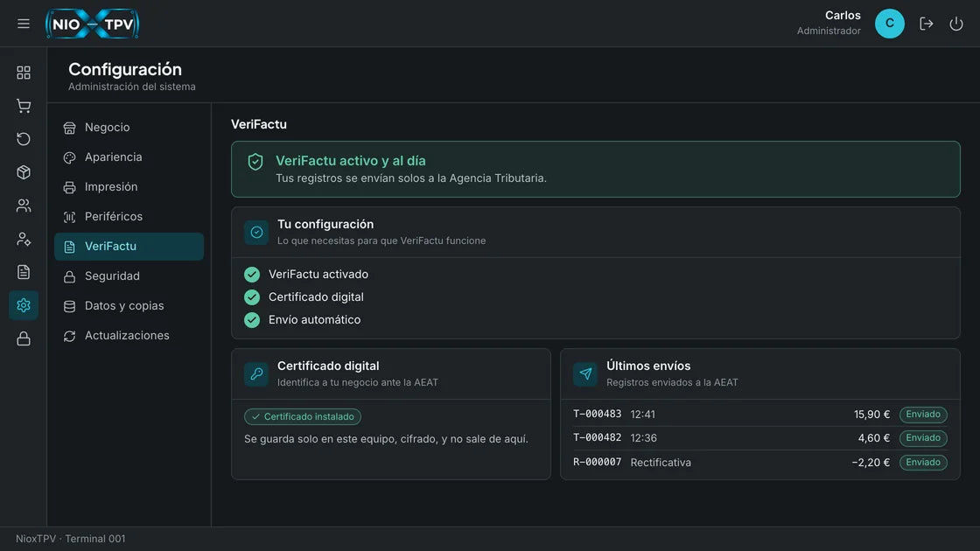Open the products box icon in sidebar
980x551 pixels.
point(24,172)
